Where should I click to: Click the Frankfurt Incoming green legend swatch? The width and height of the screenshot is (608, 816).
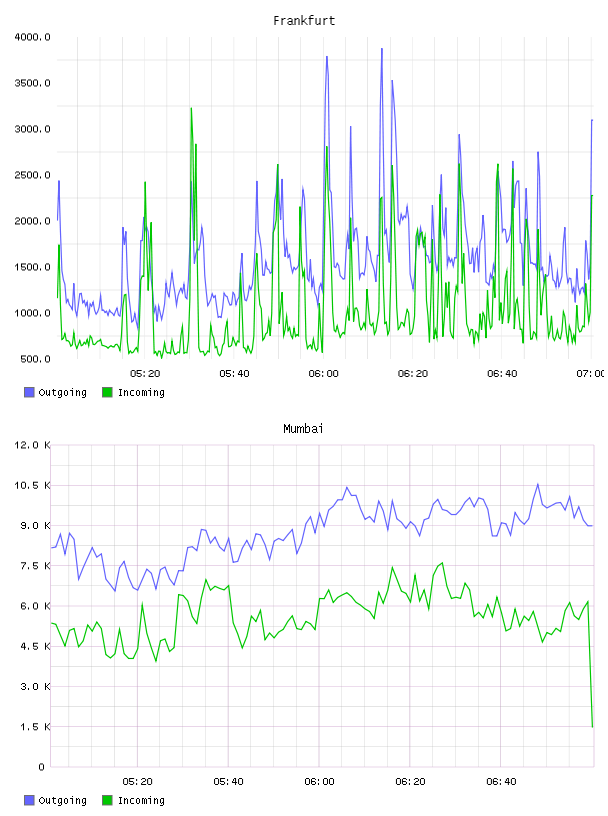pyautogui.click(x=107, y=392)
